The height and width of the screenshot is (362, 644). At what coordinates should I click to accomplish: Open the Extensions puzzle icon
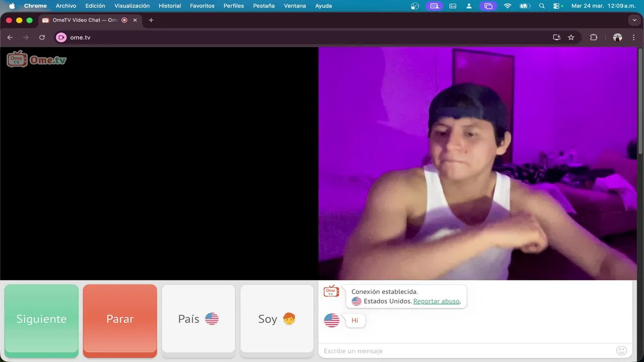tap(594, 37)
